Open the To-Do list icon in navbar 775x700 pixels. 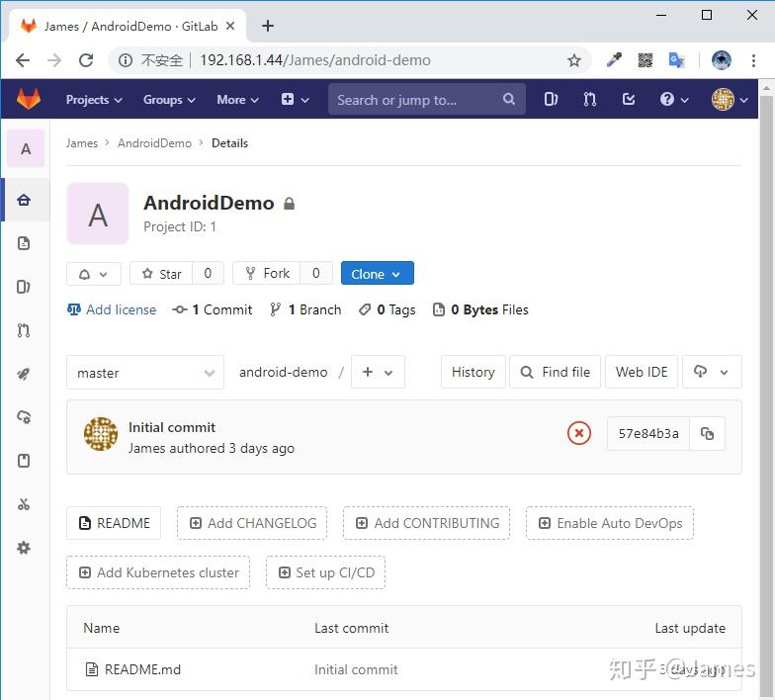coord(629,99)
